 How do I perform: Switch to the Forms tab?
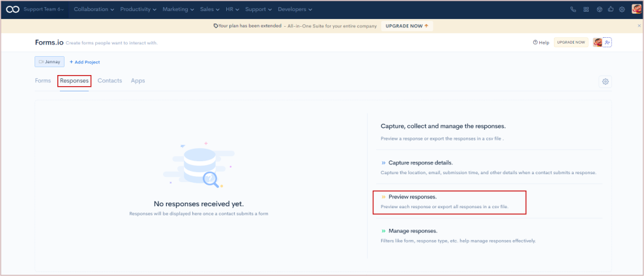click(43, 81)
